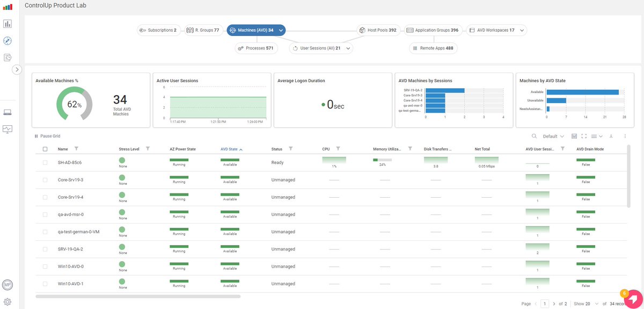Open the Default view preset dropdown
Screen dimensions: 644x309
553,136
